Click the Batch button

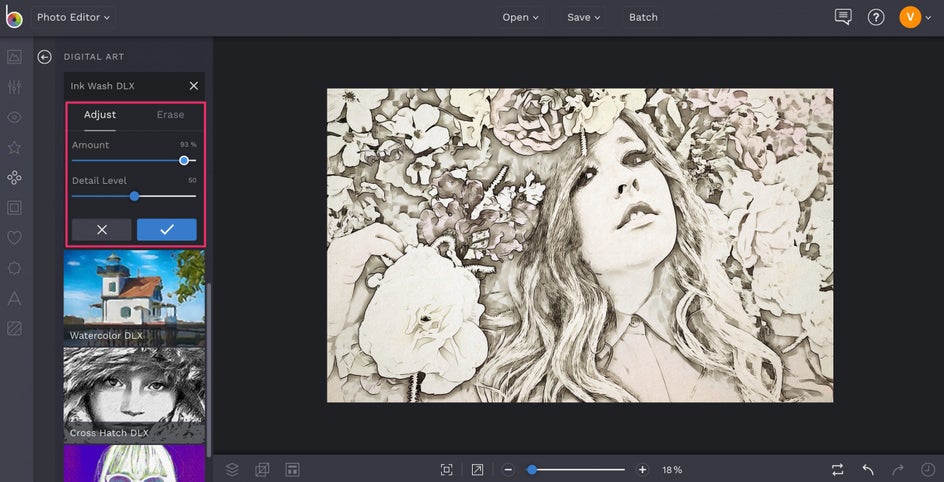tap(643, 17)
